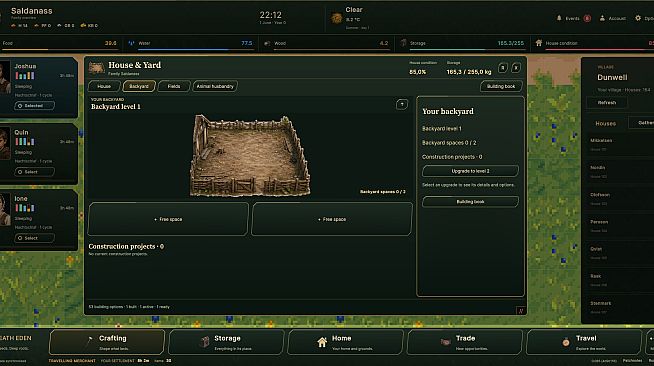This screenshot has width=654, height=366.
Task: Open Building book in Your backyard panel
Action: coord(470,202)
